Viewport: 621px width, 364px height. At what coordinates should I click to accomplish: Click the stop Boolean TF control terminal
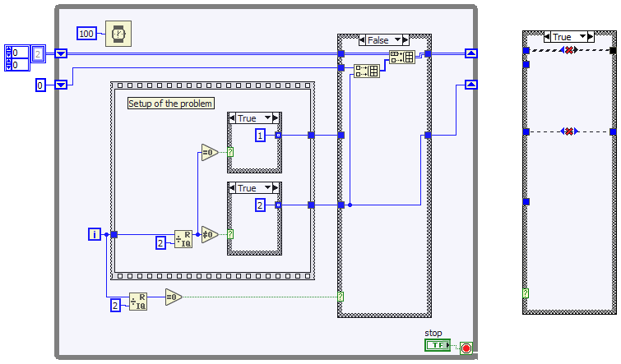pyautogui.click(x=438, y=345)
